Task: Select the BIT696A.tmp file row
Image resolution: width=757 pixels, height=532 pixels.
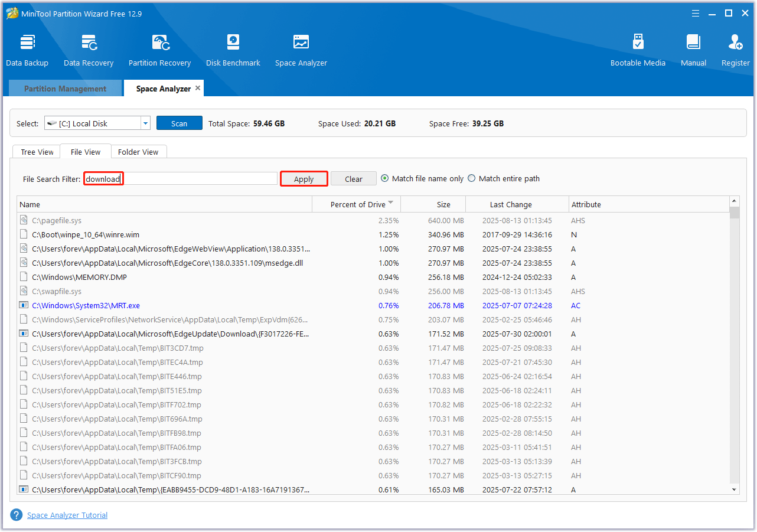Action: tap(373, 419)
